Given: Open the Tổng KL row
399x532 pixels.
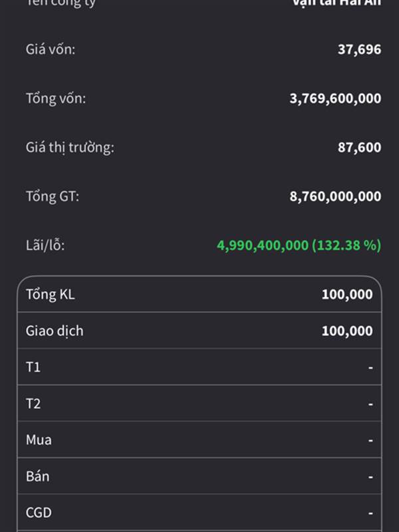Looking at the screenshot, I should tap(199, 294).
